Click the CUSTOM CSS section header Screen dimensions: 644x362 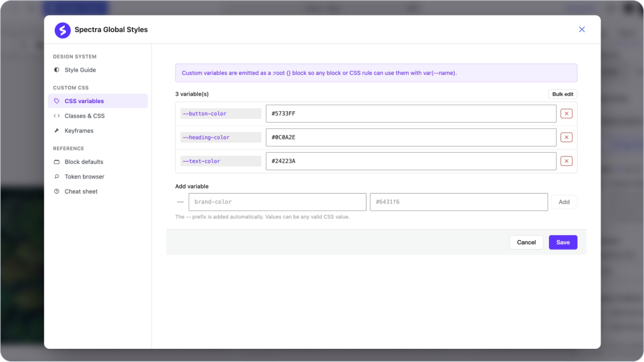[70, 88]
